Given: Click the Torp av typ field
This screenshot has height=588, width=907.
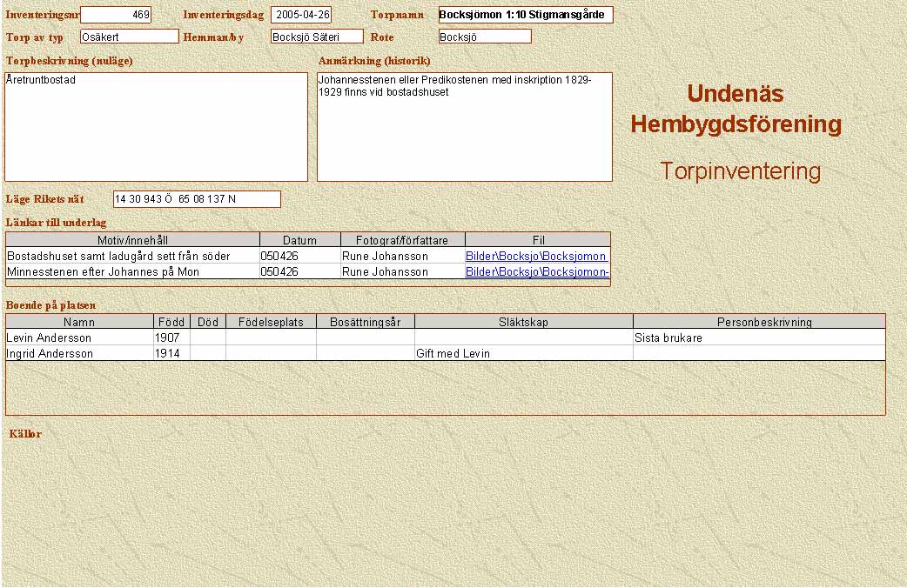Looking at the screenshot, I should pyautogui.click(x=129, y=37).
